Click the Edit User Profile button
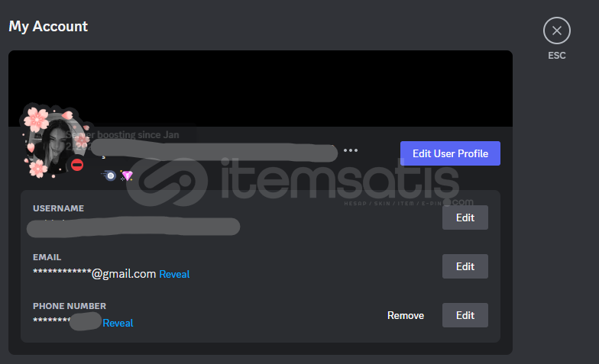Screen dimensions: 599x364 [450, 153]
